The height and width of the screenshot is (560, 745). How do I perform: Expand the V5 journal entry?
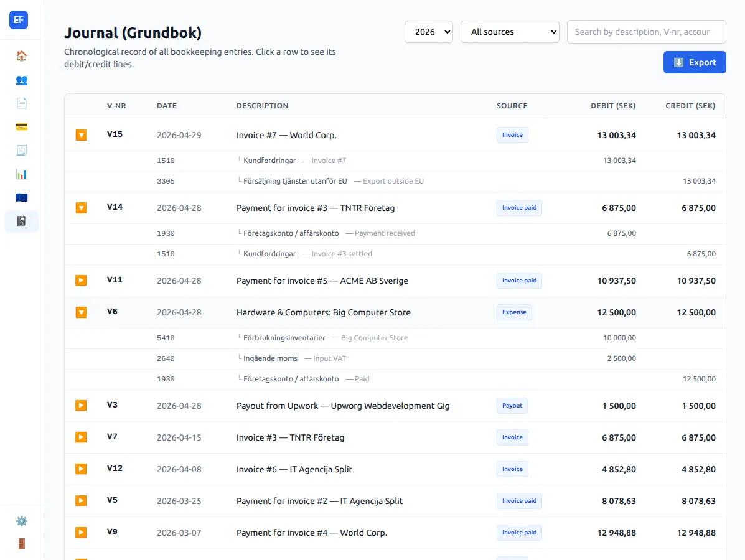click(82, 501)
